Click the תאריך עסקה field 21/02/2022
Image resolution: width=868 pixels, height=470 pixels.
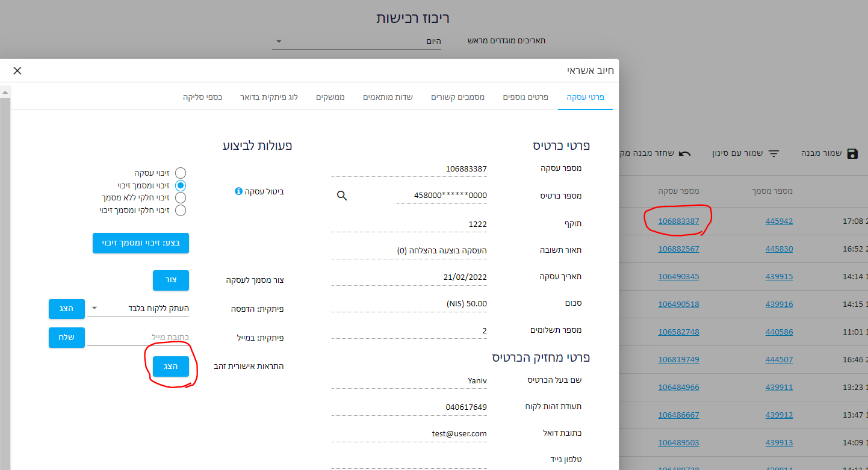point(409,277)
